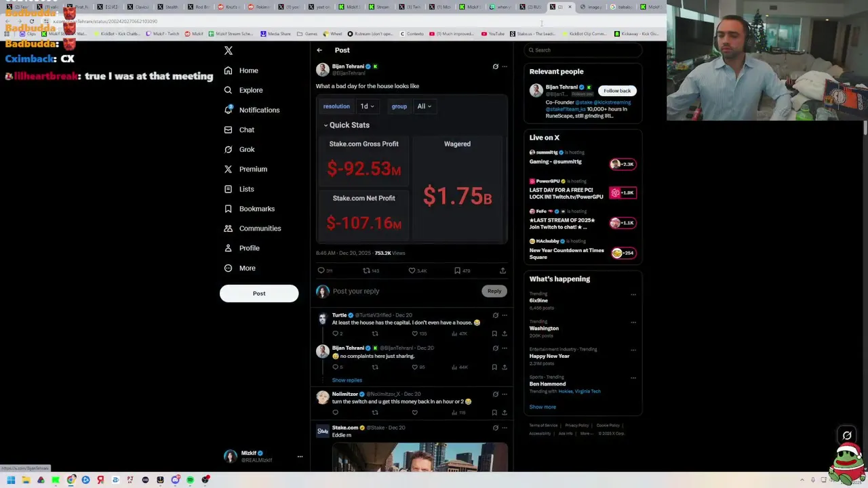
Task: Click reply icon with 311 on main post
Action: tap(325, 270)
